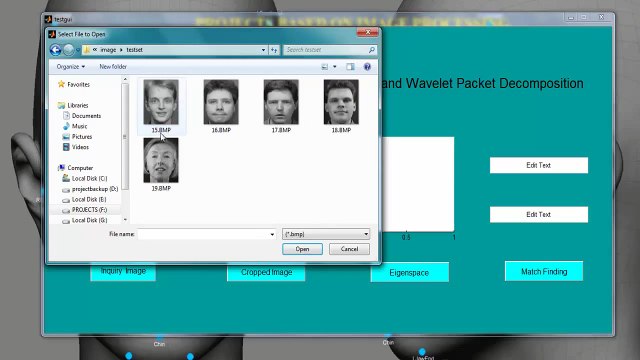Select the 19.BMP face thumbnail

(161, 160)
